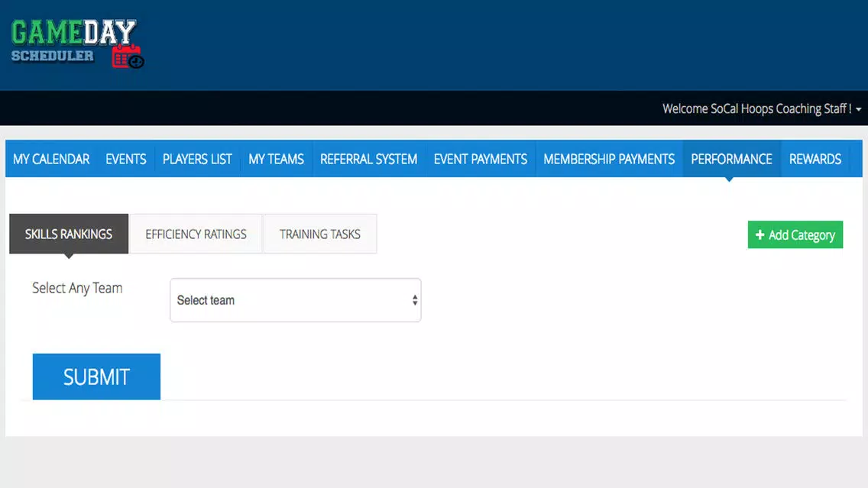Go to the Rewards section

coord(815,160)
